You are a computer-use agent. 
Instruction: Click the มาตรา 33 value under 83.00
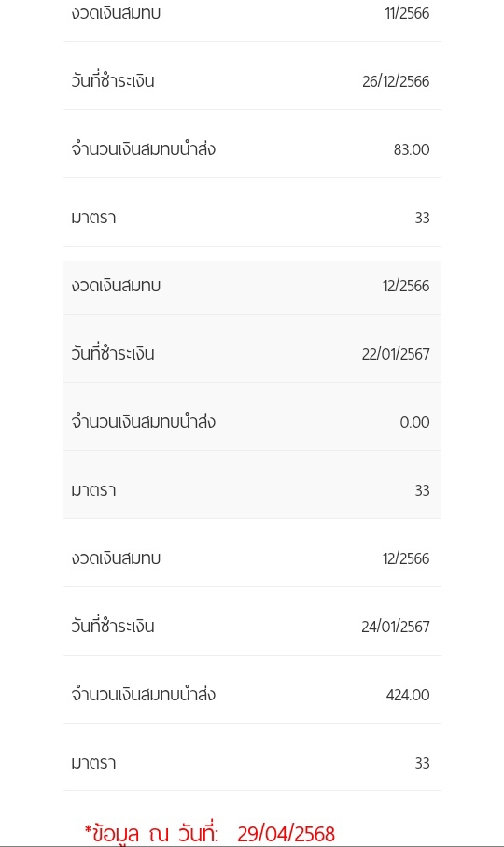tap(422, 218)
